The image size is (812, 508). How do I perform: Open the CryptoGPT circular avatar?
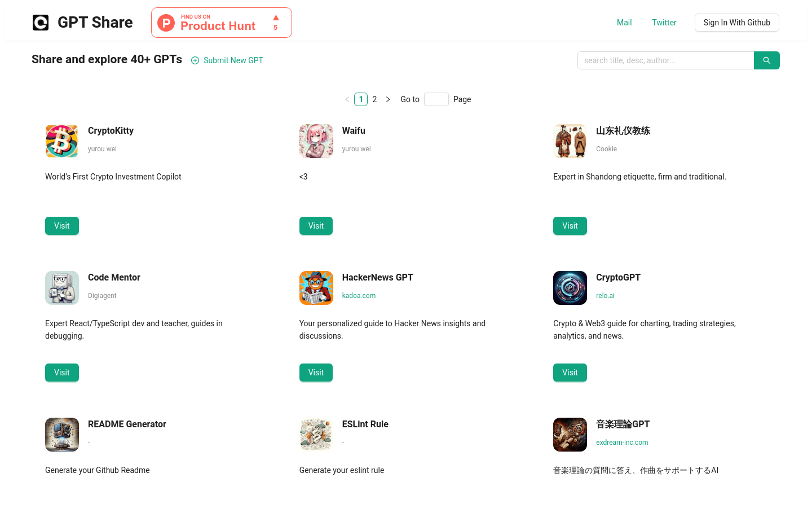[x=570, y=288]
